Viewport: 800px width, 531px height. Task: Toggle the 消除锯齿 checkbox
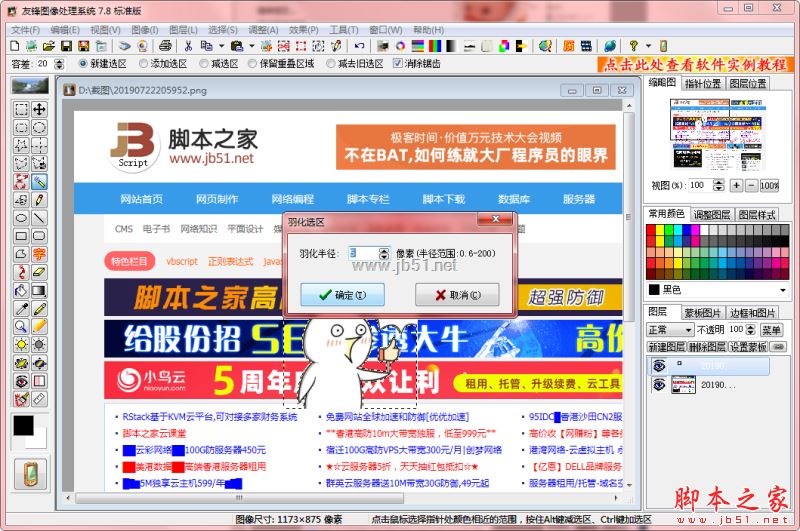point(417,64)
